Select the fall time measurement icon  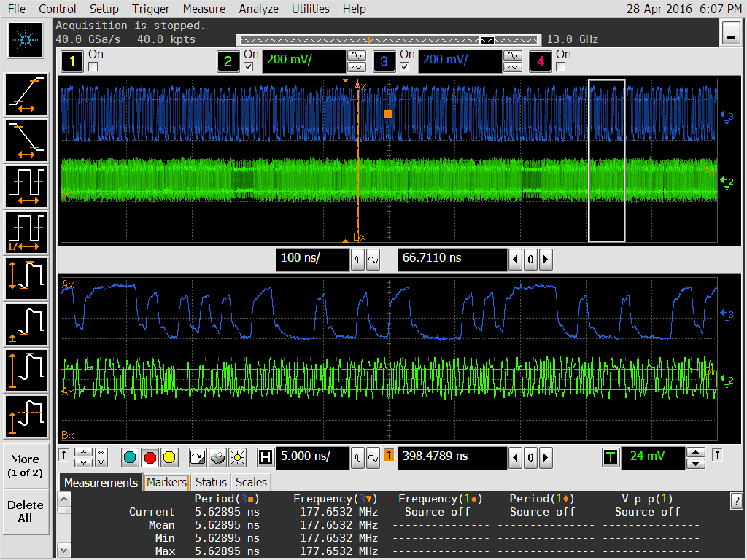coord(26,141)
